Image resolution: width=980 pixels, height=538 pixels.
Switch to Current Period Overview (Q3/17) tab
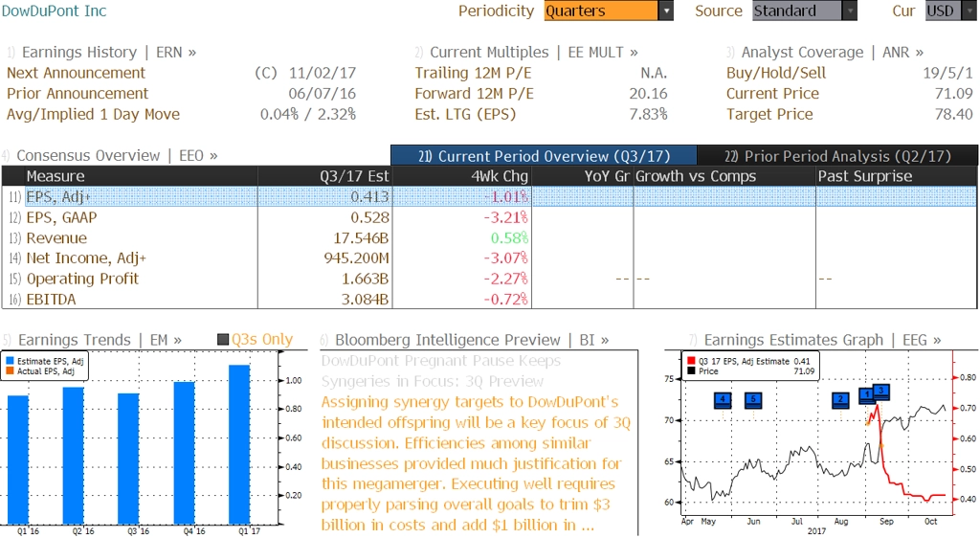pos(544,156)
